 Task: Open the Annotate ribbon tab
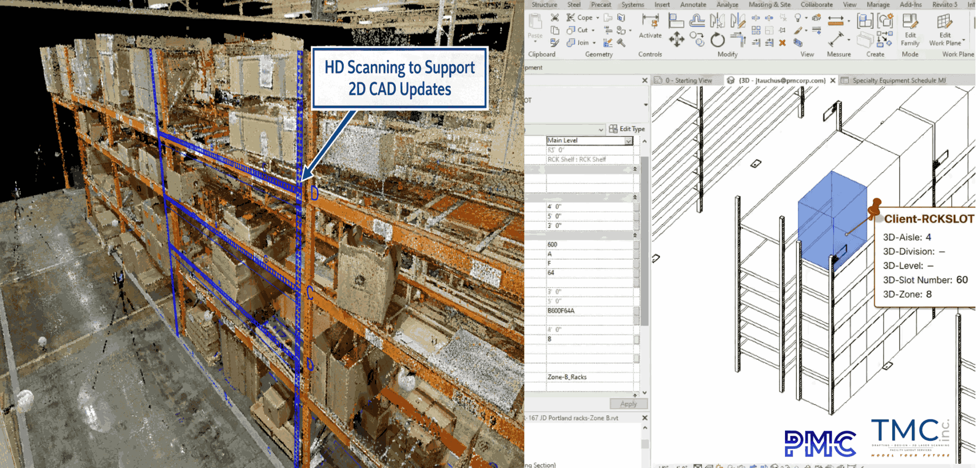693,5
